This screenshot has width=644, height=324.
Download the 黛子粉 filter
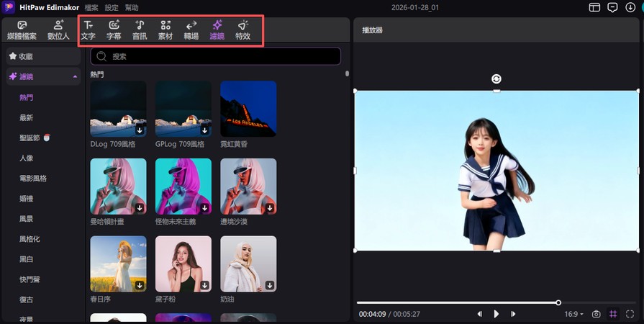[x=204, y=285]
